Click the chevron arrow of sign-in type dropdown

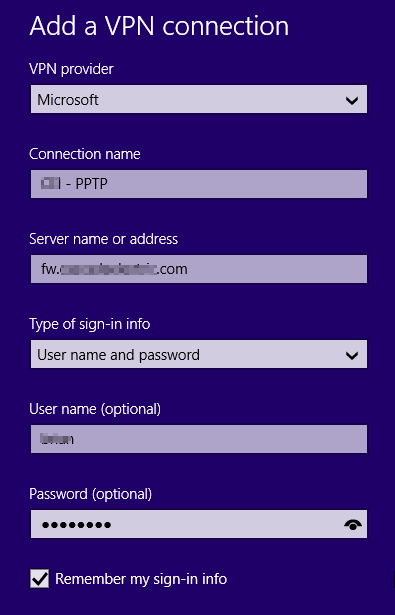point(352,355)
